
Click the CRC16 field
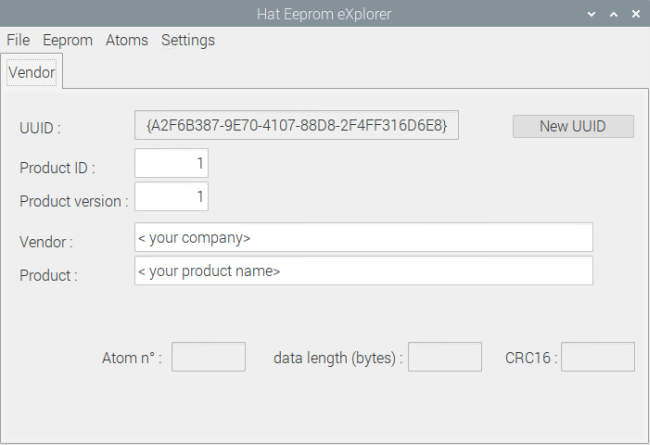(x=598, y=357)
